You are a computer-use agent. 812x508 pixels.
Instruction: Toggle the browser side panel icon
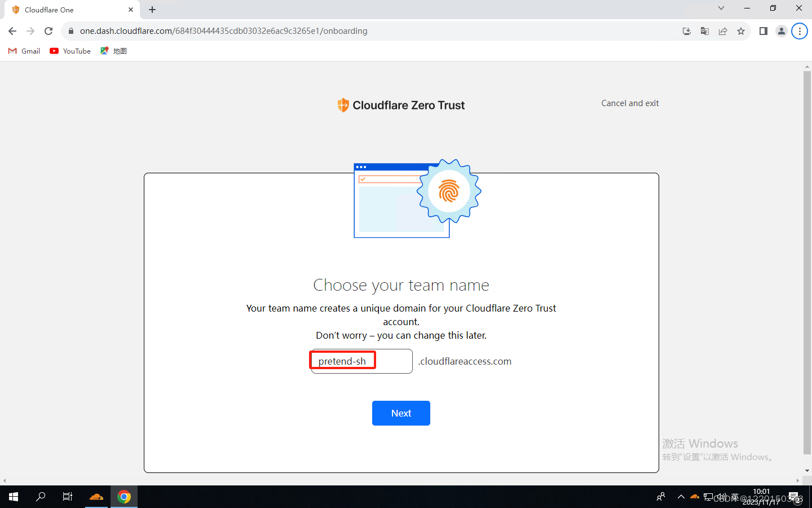point(763,31)
